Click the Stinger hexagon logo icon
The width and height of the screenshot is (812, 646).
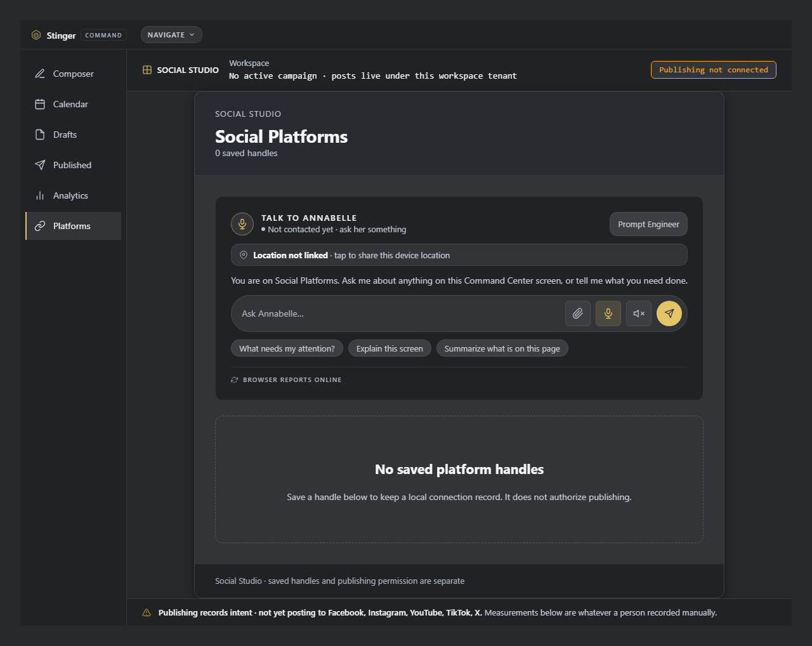coord(36,35)
